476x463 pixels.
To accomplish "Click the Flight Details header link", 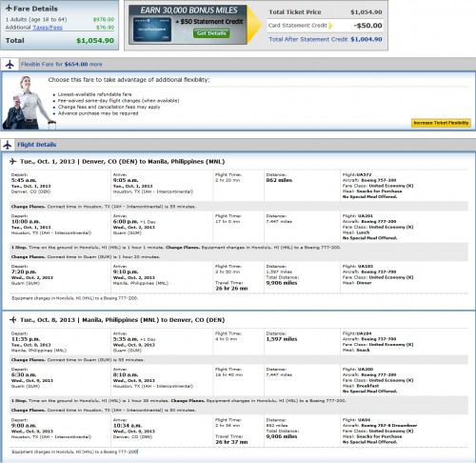I will [x=36, y=145].
